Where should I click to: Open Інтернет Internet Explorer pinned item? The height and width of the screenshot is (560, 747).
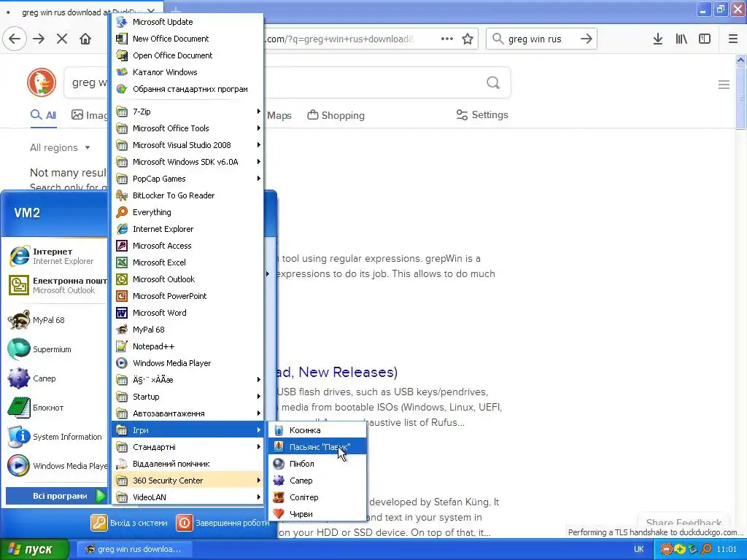point(56,256)
